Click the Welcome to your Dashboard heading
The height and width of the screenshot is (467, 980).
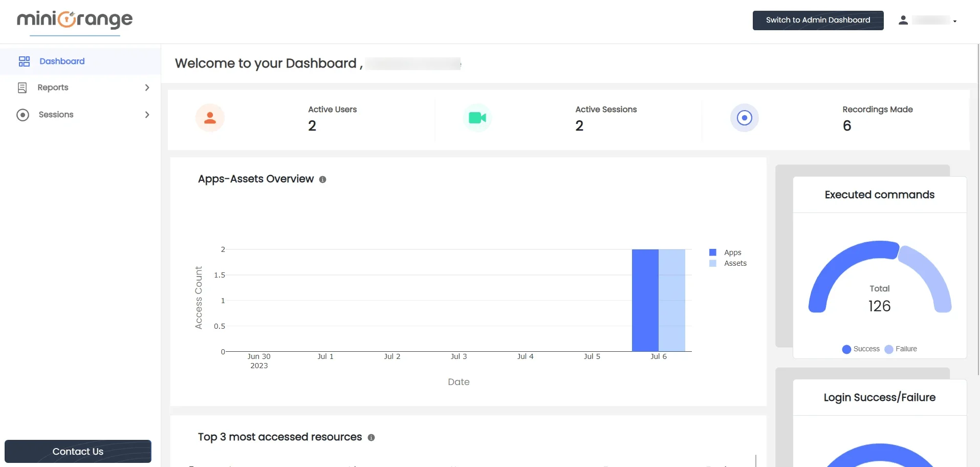click(269, 63)
